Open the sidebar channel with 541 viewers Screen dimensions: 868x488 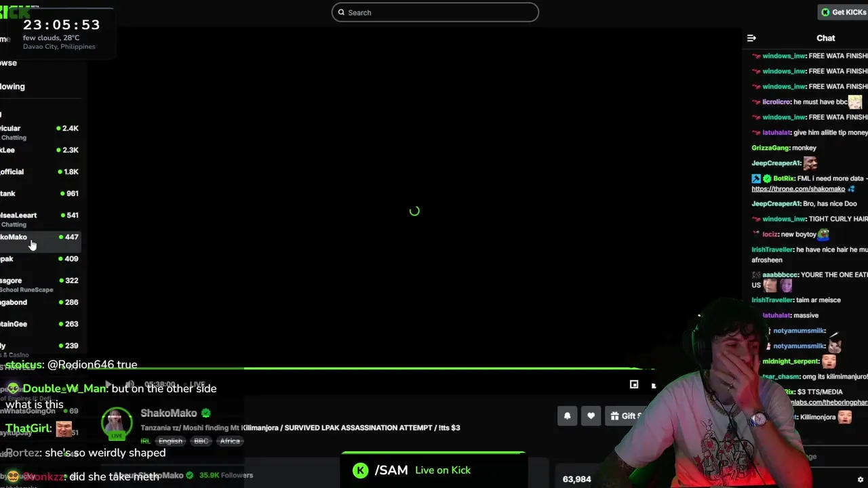pos(40,219)
